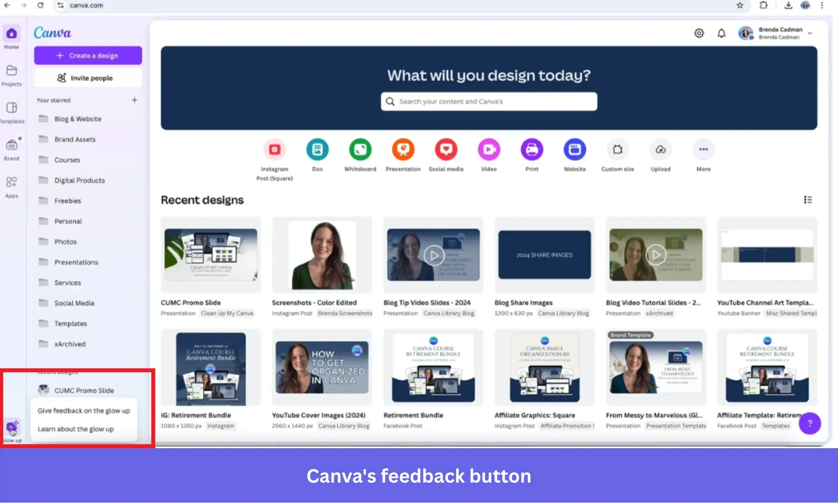Click the Canva logo

(52, 33)
